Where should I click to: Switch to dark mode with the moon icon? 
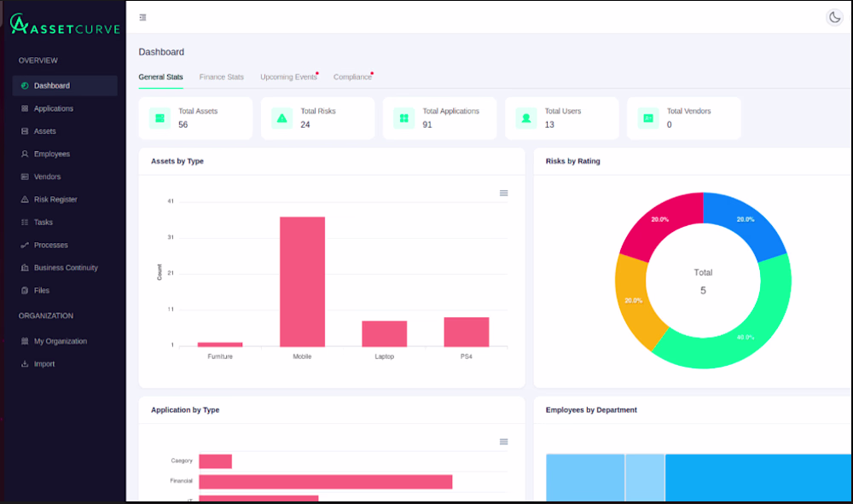834,17
